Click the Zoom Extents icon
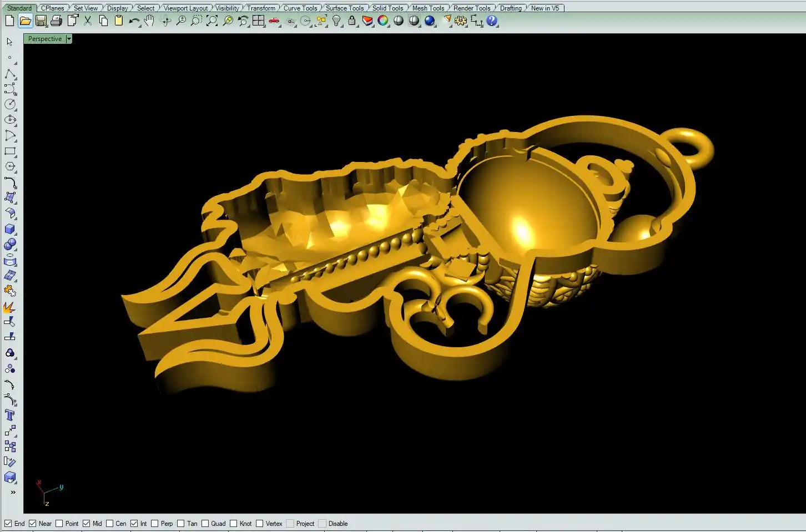Viewport: 806px width, 532px height. point(212,21)
